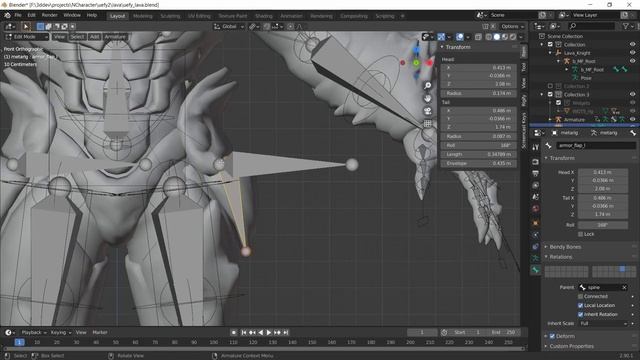Click the Blender logo menu icon
Image resolution: width=640 pixels, height=360 pixels.
[x=7, y=15]
